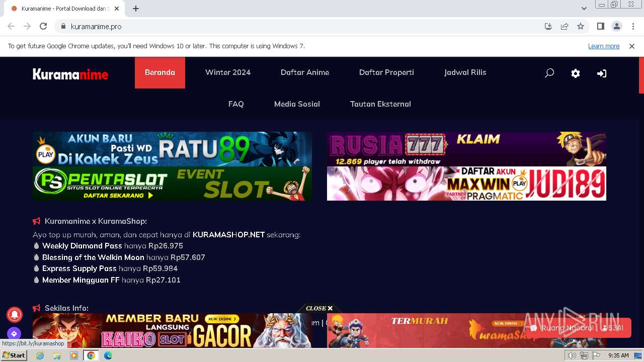Click the KAIKO SLOT bottom banner
Viewport: 644px width, 362px height.
point(172,331)
